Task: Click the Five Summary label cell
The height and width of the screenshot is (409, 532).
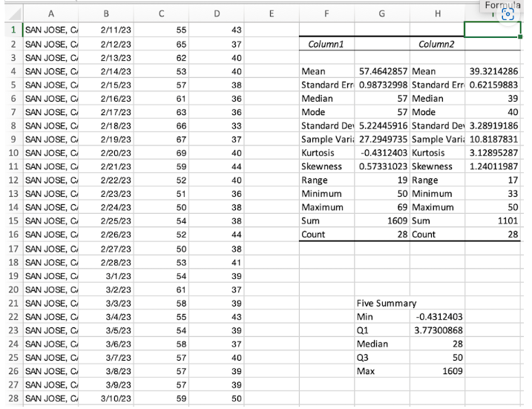Action: [386, 303]
